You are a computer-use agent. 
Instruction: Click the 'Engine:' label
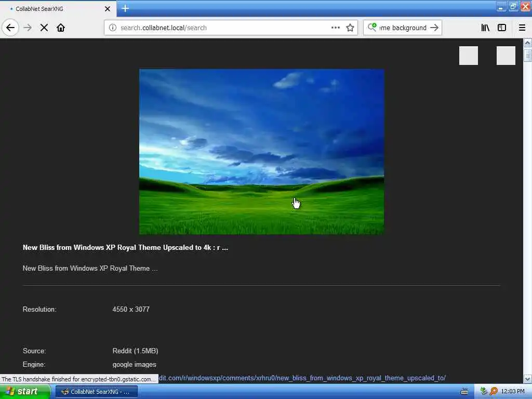[x=34, y=365]
